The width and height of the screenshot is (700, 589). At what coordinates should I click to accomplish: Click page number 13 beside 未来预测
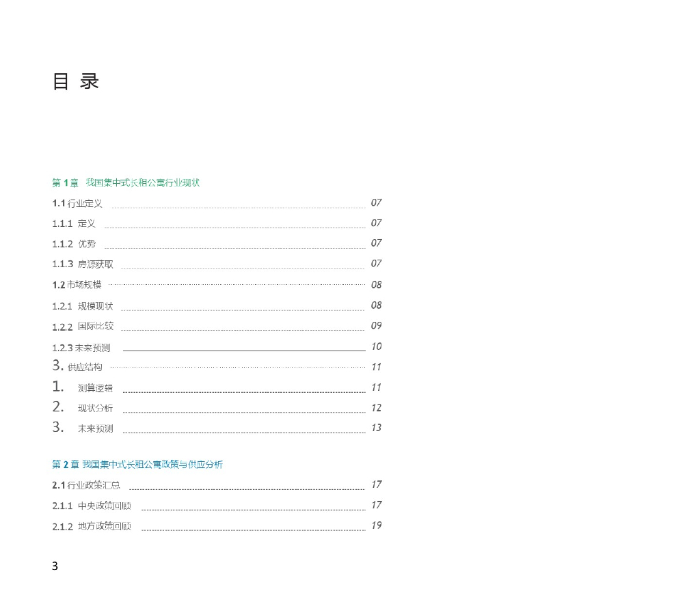pyautogui.click(x=376, y=428)
